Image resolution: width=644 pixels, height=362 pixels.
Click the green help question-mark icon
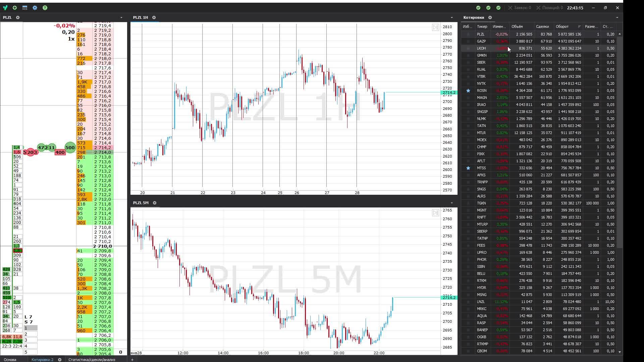pyautogui.click(x=45, y=8)
